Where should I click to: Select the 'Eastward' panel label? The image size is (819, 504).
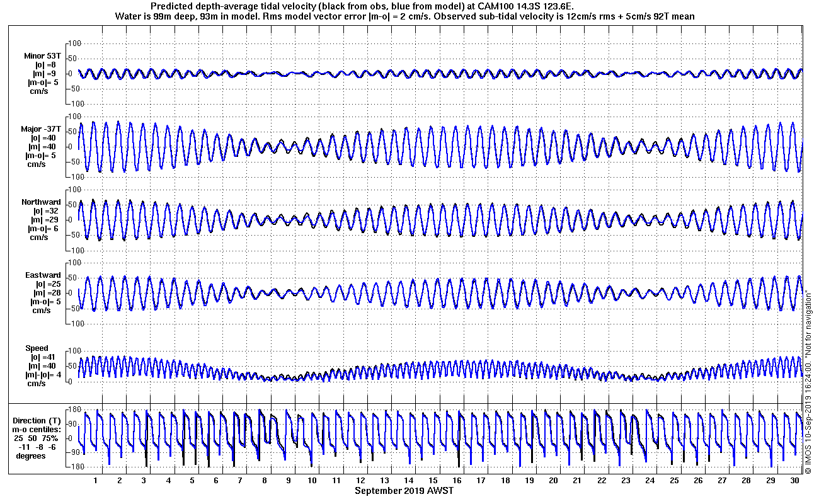pyautogui.click(x=43, y=275)
